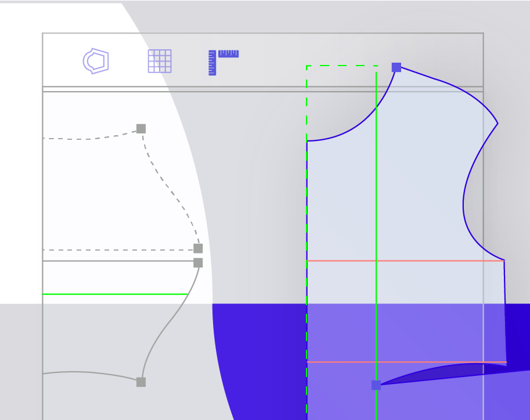Click the dashed green horizontal line at top
Viewport: 530px width, 420px height.
(x=342, y=66)
